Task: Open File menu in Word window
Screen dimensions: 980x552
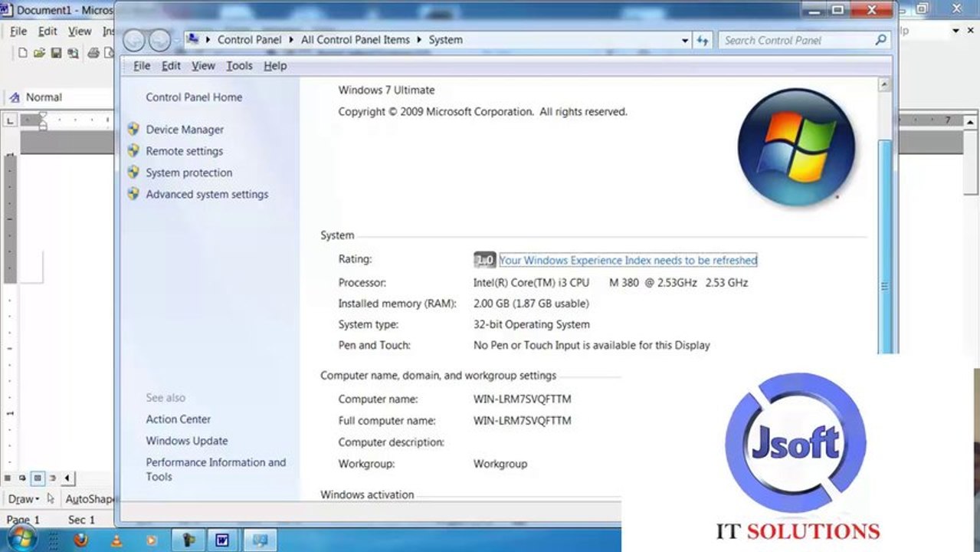Action: [x=18, y=31]
